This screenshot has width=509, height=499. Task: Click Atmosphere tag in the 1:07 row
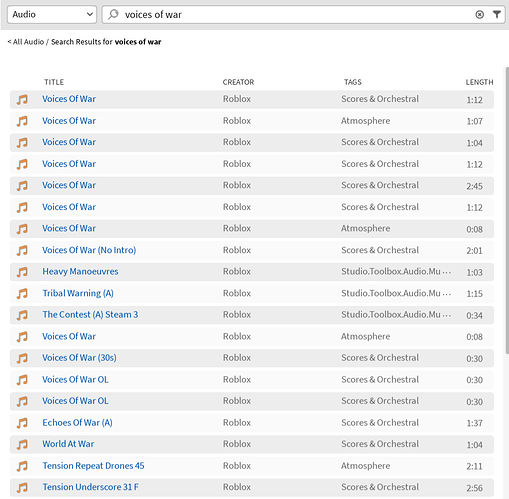pyautogui.click(x=365, y=121)
